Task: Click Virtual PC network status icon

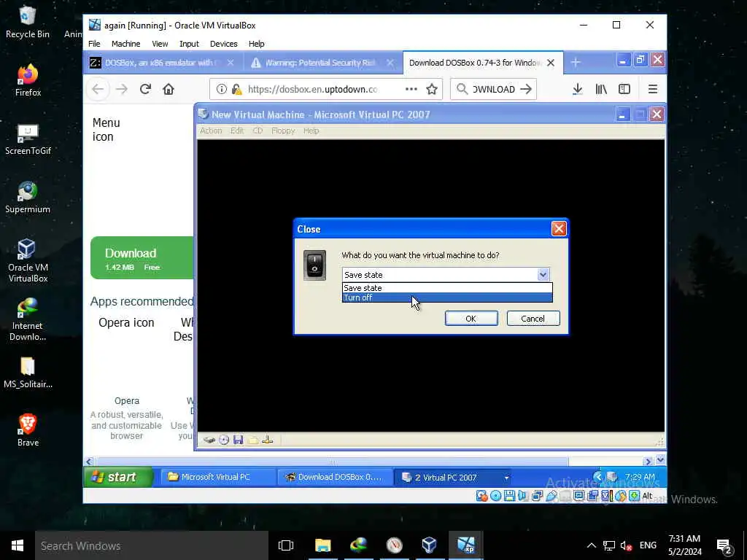Action: 267,440
